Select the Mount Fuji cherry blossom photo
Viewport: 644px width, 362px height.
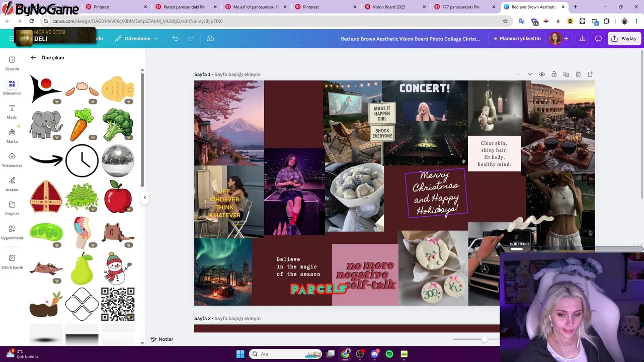click(229, 123)
